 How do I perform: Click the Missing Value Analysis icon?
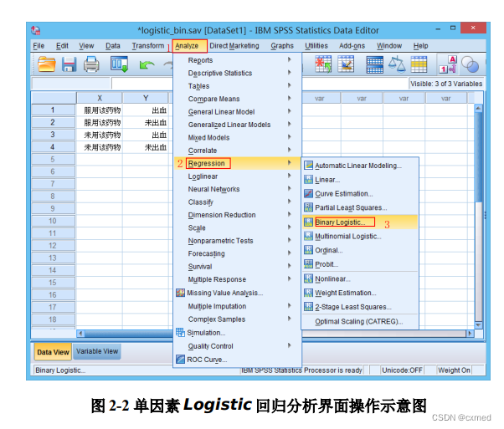click(180, 293)
